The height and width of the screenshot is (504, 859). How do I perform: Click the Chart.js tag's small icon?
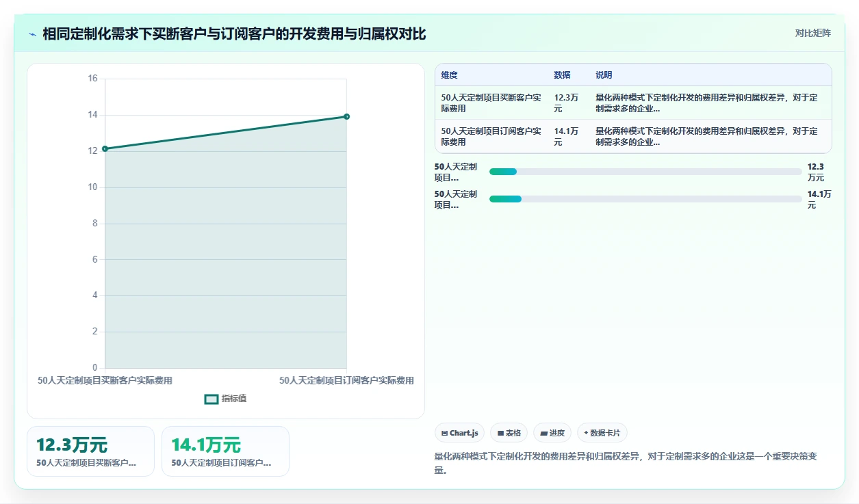click(x=444, y=433)
